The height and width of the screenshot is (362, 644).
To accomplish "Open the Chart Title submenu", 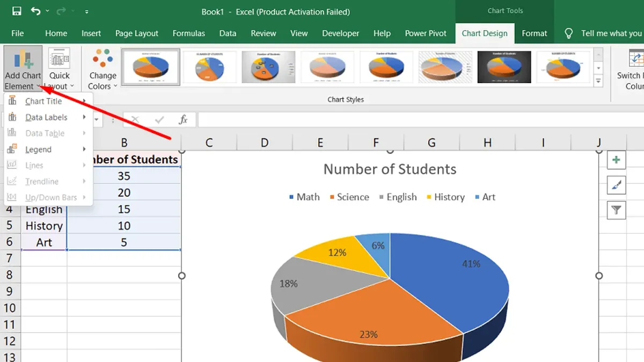I will point(48,101).
